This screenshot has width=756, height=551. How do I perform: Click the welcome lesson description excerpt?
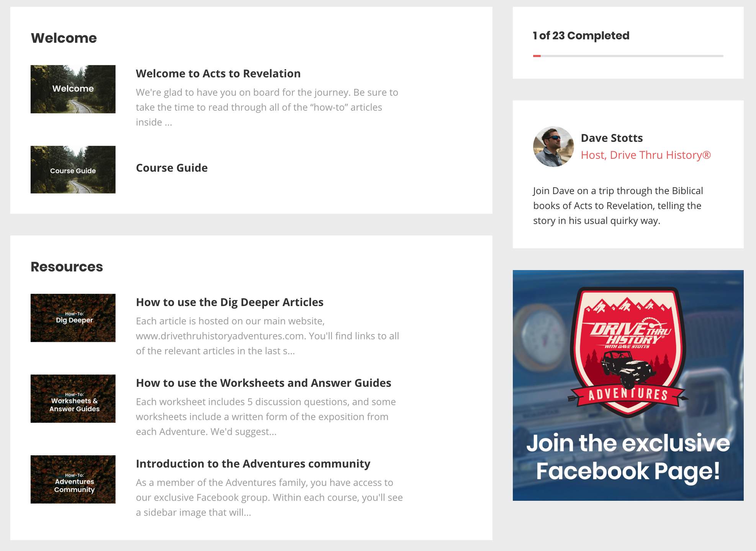coord(267,107)
